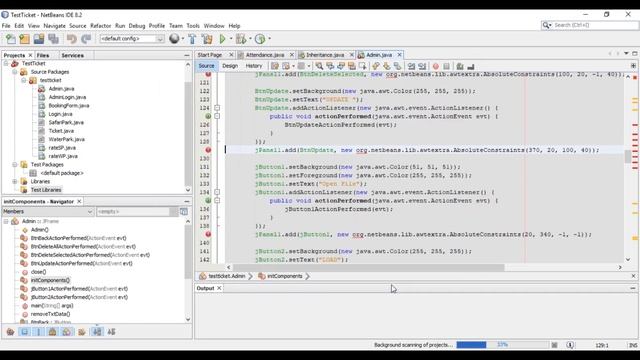Click the Uncomment editor toolbar icon

point(471,66)
